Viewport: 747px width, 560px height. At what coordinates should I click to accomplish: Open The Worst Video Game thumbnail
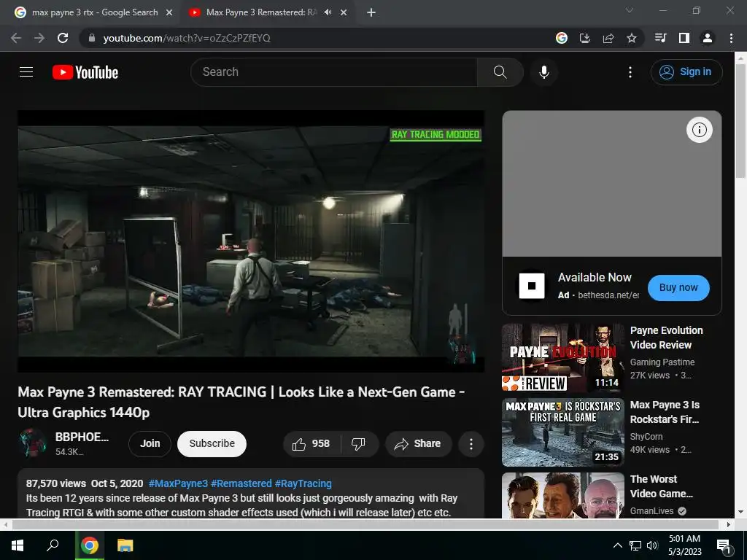562,495
